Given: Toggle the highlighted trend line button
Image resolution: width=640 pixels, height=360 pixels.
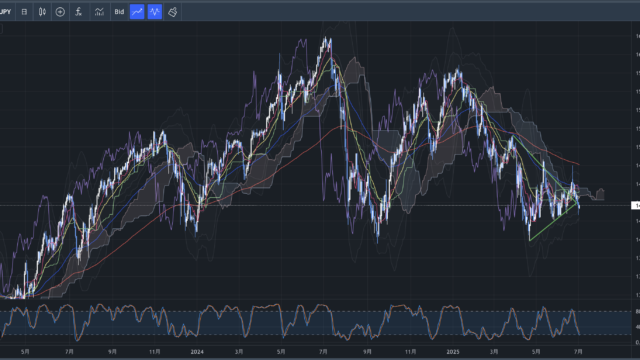Looking at the screenshot, I should (x=137, y=12).
